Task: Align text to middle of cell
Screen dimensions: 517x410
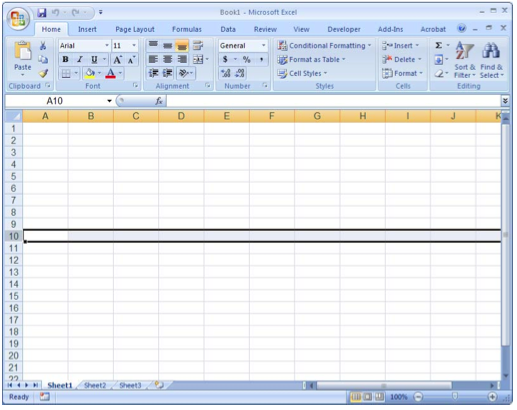Action: pos(167,45)
